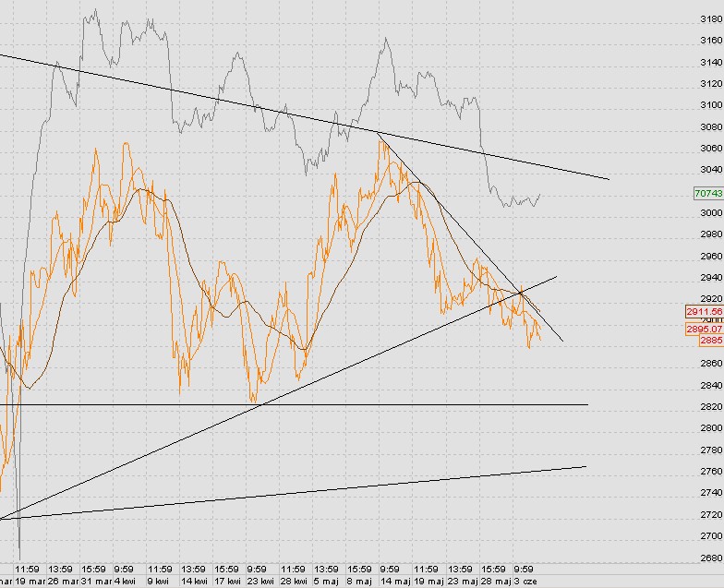This screenshot has height=588, width=724.
Task: Select the 2760 price axis label
Action: pos(711,471)
